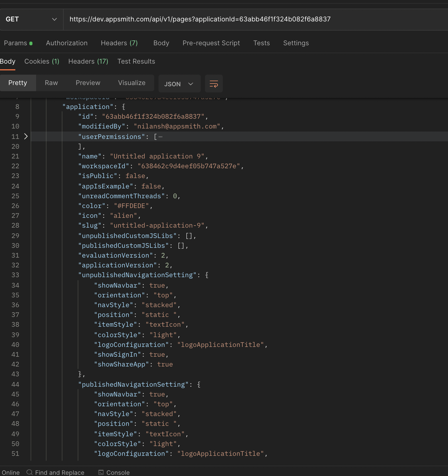448x476 pixels.
Task: Click the Console terminal icon
Action: pyautogui.click(x=101, y=472)
